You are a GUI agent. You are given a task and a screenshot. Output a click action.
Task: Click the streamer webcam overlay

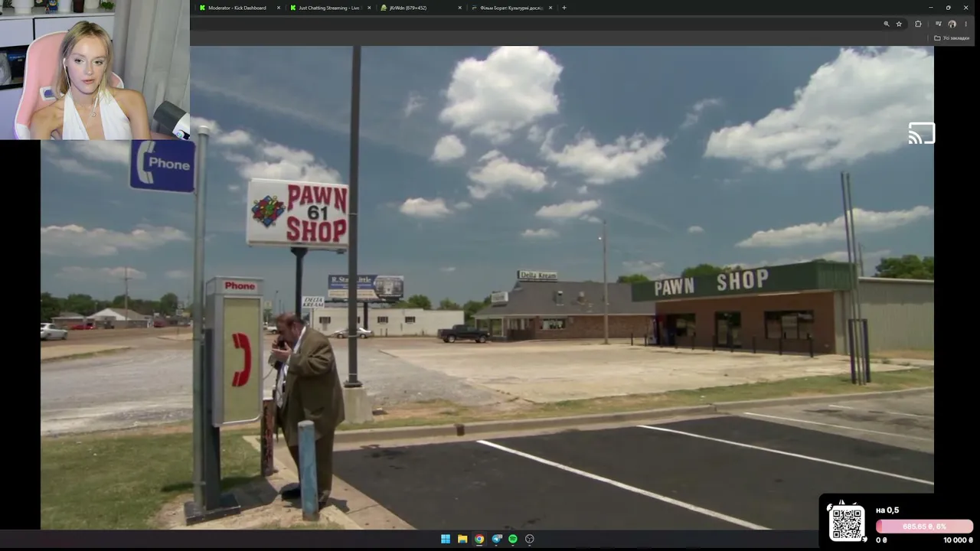click(95, 70)
